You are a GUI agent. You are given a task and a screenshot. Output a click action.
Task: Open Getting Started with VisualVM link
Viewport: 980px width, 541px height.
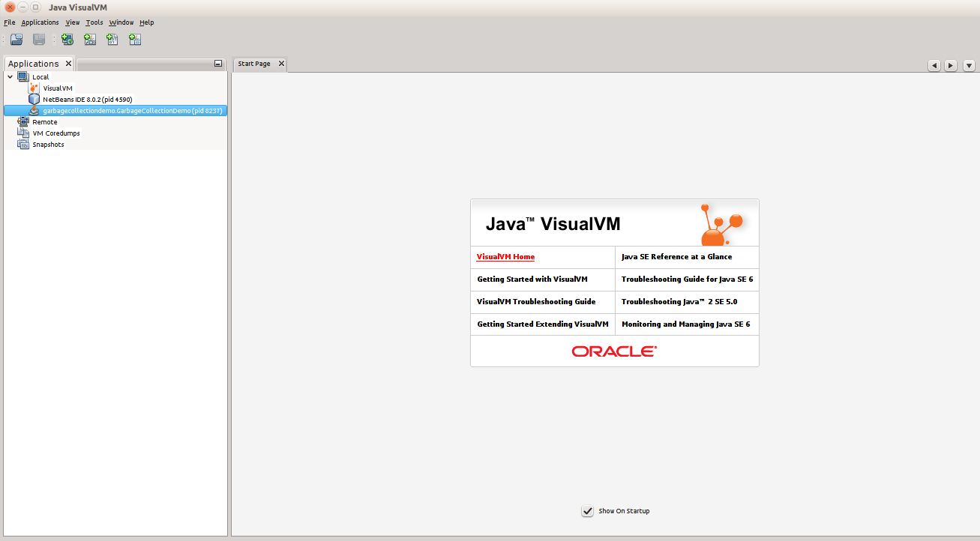click(x=532, y=279)
